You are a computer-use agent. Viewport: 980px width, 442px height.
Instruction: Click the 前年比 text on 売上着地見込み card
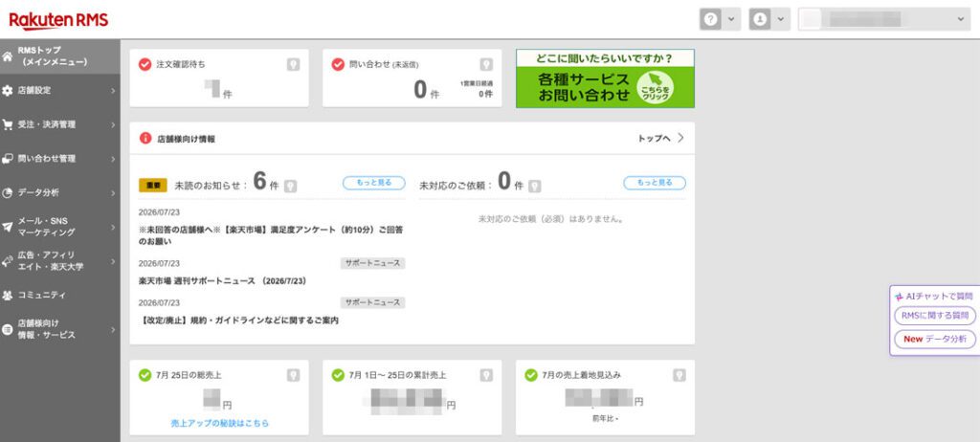(x=606, y=419)
